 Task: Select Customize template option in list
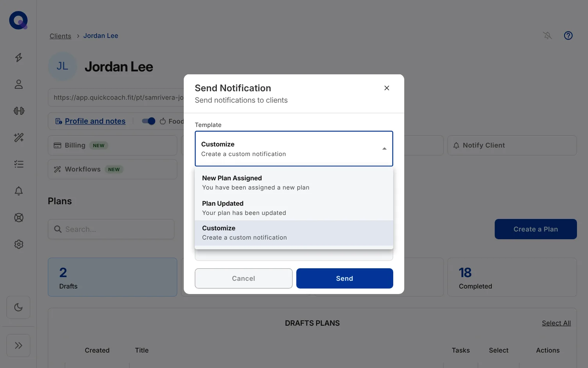(x=294, y=233)
